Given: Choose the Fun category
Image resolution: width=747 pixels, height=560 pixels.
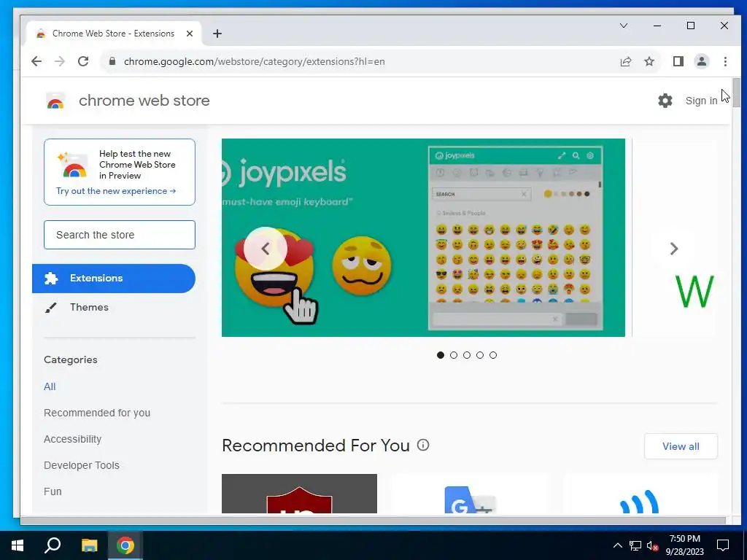Looking at the screenshot, I should pyautogui.click(x=53, y=491).
